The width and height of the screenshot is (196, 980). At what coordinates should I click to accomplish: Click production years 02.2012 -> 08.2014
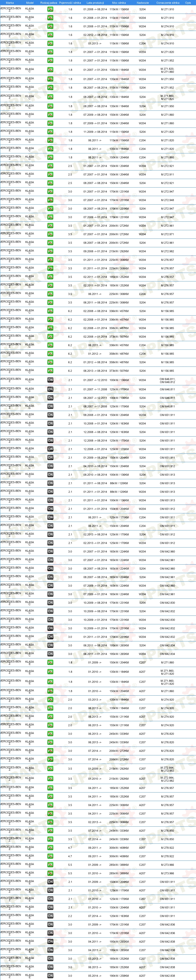click(x=95, y=35)
